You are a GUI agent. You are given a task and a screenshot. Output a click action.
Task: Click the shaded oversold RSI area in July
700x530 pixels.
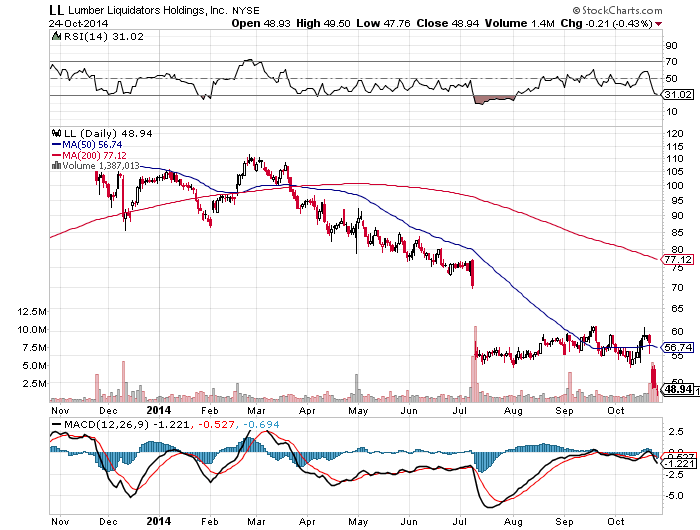click(x=493, y=99)
